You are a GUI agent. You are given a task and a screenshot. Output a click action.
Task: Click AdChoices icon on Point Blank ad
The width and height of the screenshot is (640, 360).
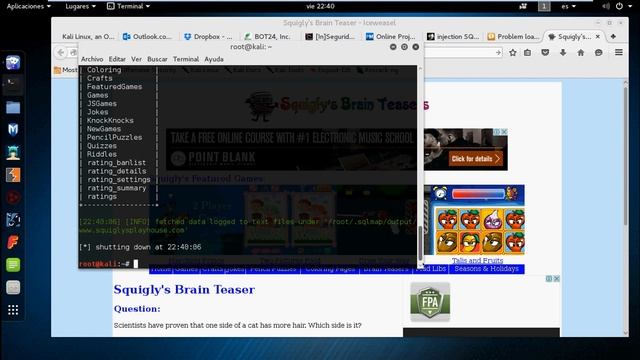point(497,132)
